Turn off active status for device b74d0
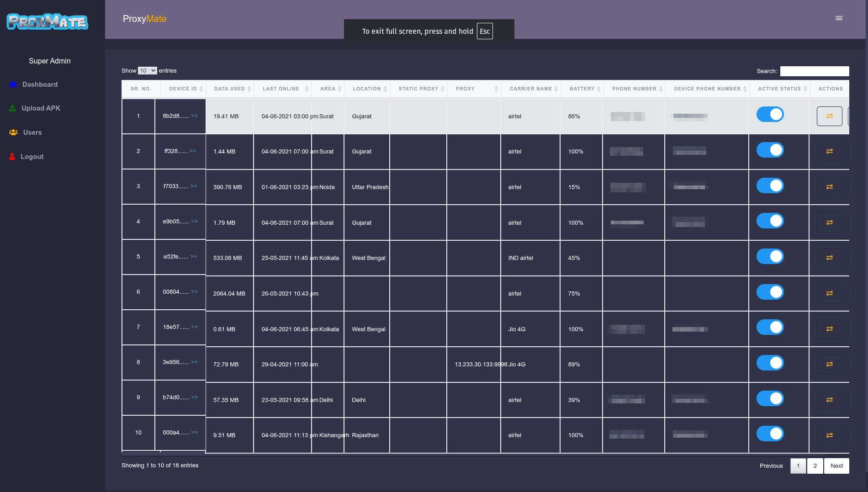This screenshot has height=492, width=868. (x=770, y=398)
